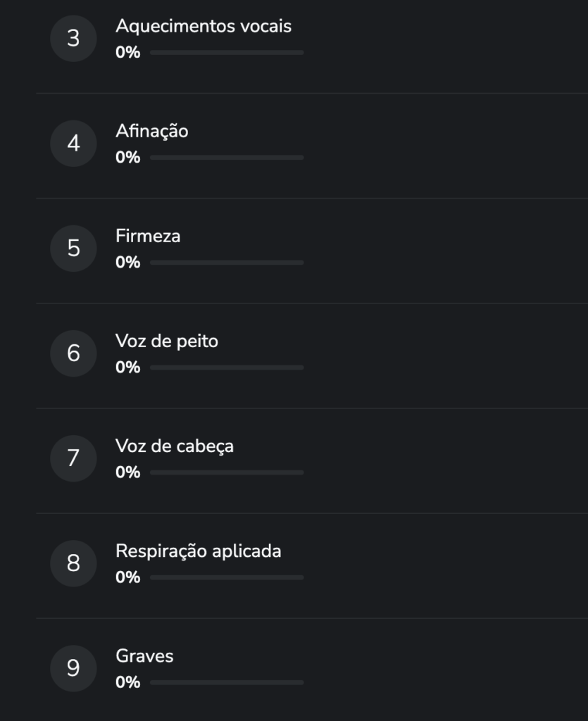Screen dimensions: 588x721
Task: Click the Afinação progress bar
Action: [x=227, y=158]
